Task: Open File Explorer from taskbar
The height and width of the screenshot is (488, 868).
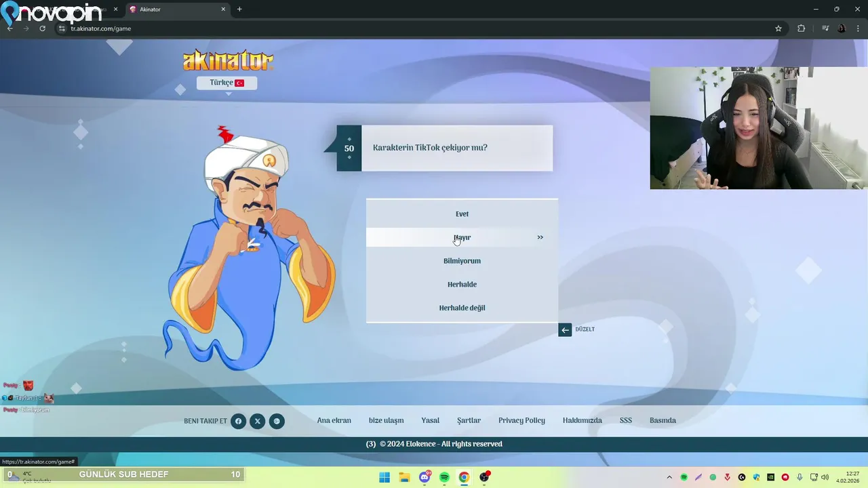Action: point(404,477)
